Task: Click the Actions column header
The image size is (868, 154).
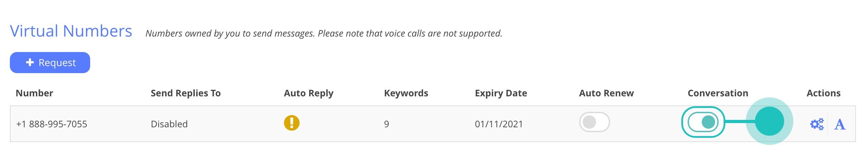Action: [824, 93]
